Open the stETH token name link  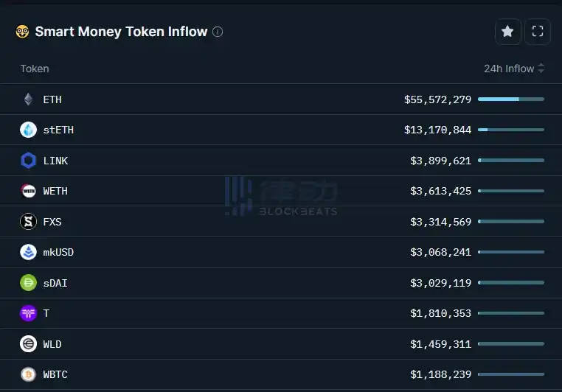58,130
